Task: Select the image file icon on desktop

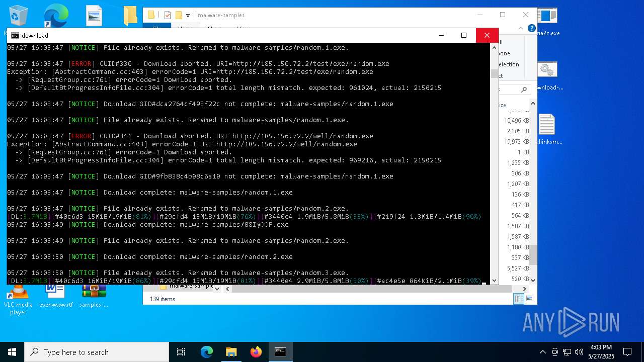Action: [94, 16]
